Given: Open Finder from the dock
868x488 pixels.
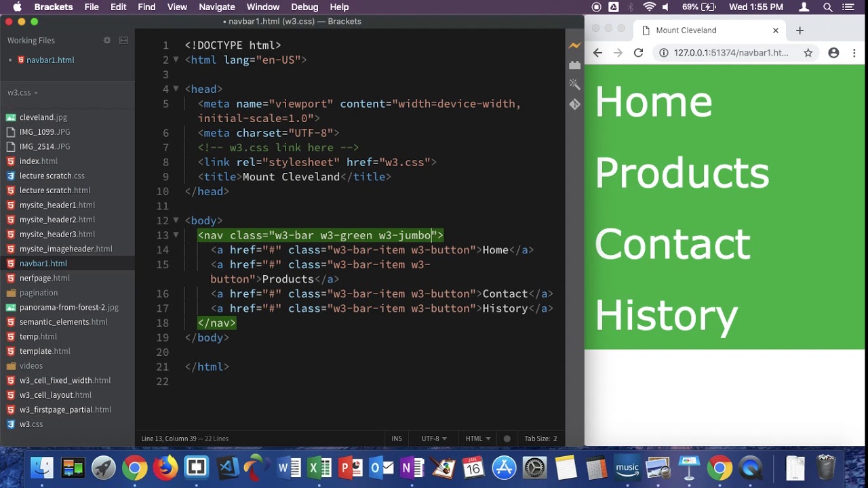Looking at the screenshot, I should [42, 468].
